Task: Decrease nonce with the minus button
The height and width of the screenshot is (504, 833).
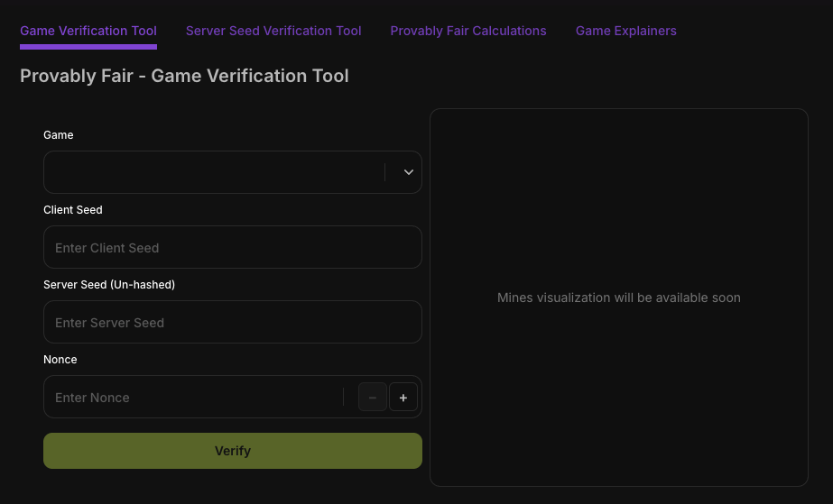Action: (x=373, y=398)
